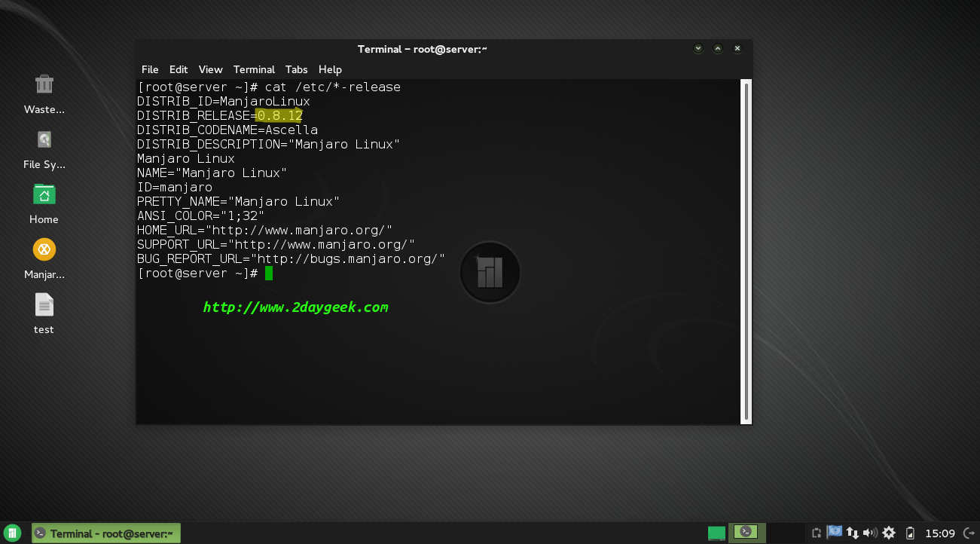Open the Edit menu in Terminal
Image resolution: width=980 pixels, height=544 pixels.
pyautogui.click(x=179, y=69)
